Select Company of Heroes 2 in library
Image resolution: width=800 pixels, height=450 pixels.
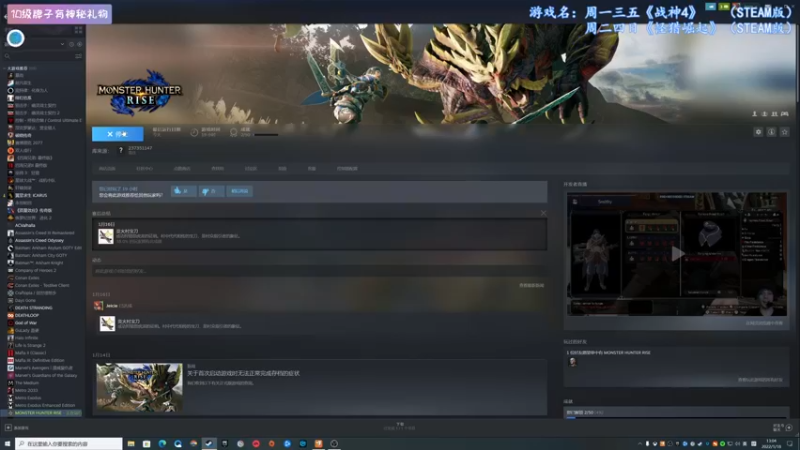35,270
